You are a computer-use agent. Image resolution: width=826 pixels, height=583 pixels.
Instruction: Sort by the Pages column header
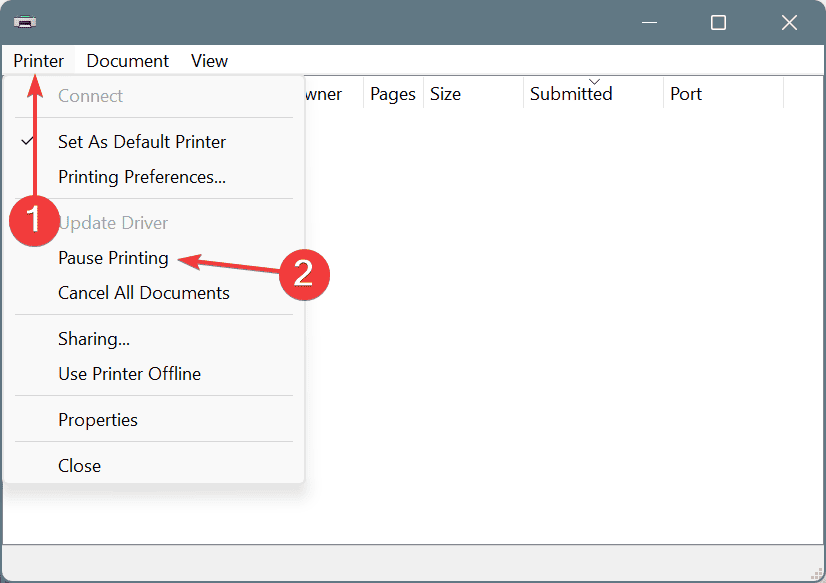(x=393, y=94)
